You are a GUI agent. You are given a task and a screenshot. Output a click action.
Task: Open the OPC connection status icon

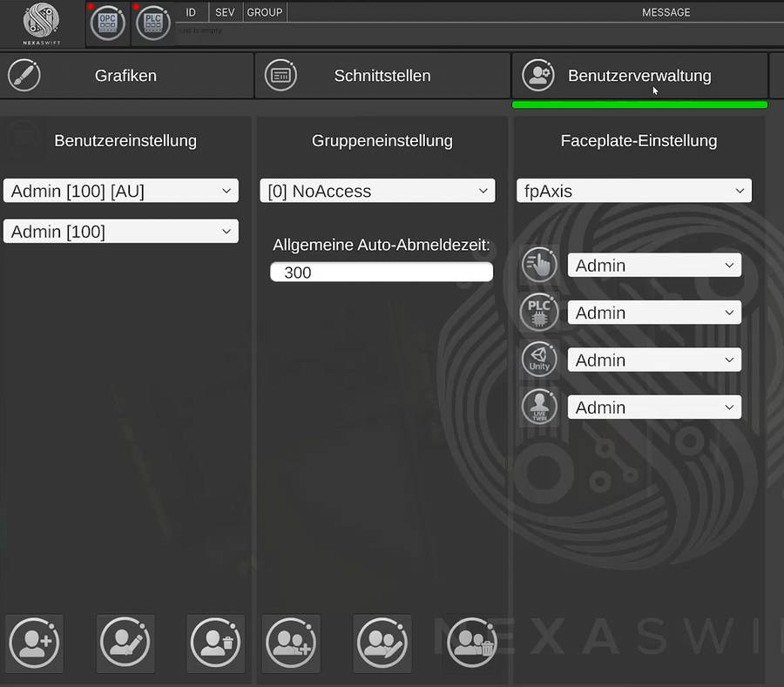pyautogui.click(x=107, y=24)
